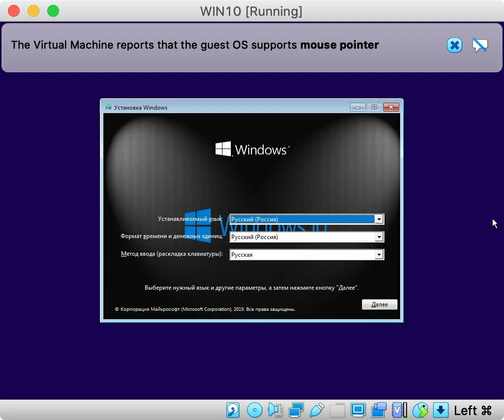Click the CPU virtualization status icon
Image resolution: width=504 pixels, height=420 pixels.
(x=399, y=410)
